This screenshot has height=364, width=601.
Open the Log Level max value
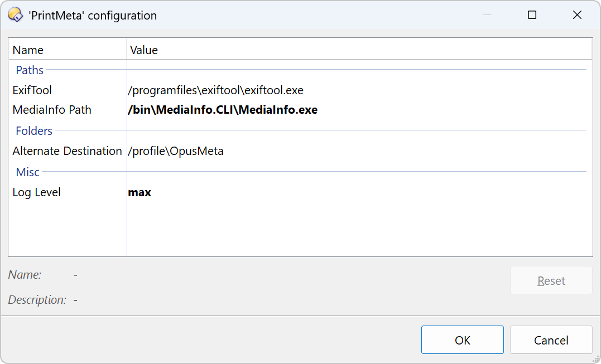point(140,193)
